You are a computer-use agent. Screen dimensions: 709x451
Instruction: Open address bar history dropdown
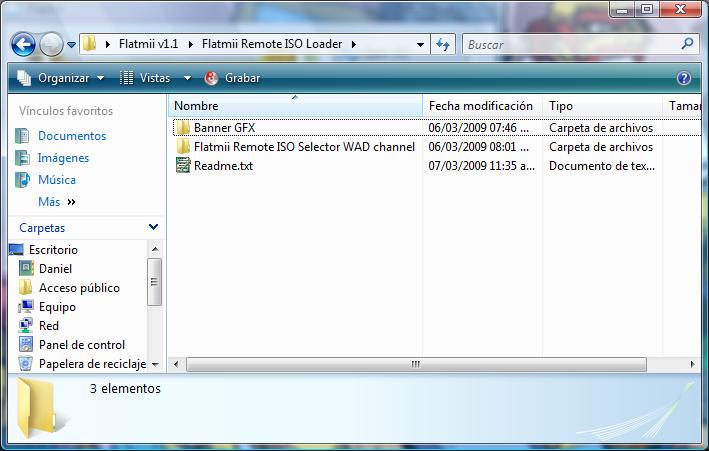(420, 44)
